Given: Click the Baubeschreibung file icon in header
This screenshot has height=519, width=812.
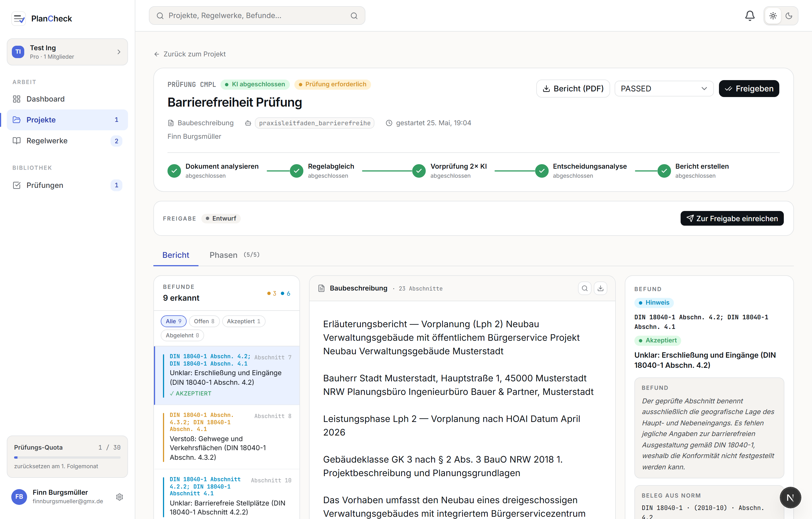Looking at the screenshot, I should click(171, 123).
